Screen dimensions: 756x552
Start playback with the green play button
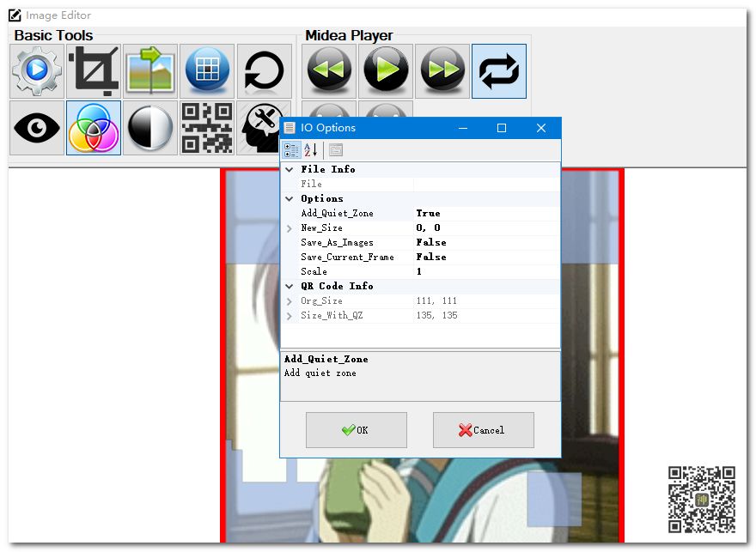tap(386, 71)
